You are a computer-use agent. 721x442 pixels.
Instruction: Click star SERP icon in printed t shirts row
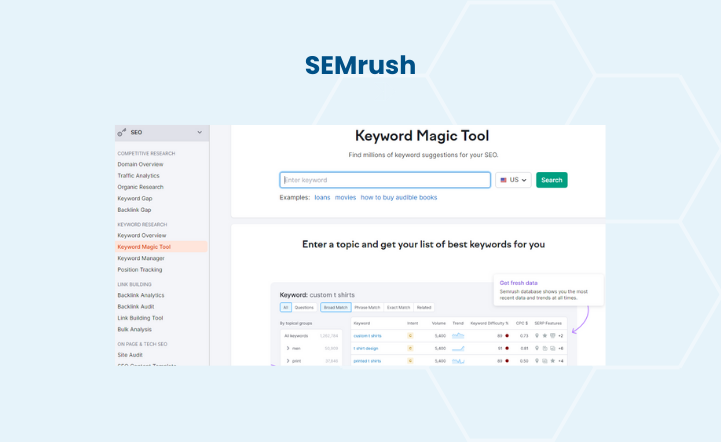point(553,361)
